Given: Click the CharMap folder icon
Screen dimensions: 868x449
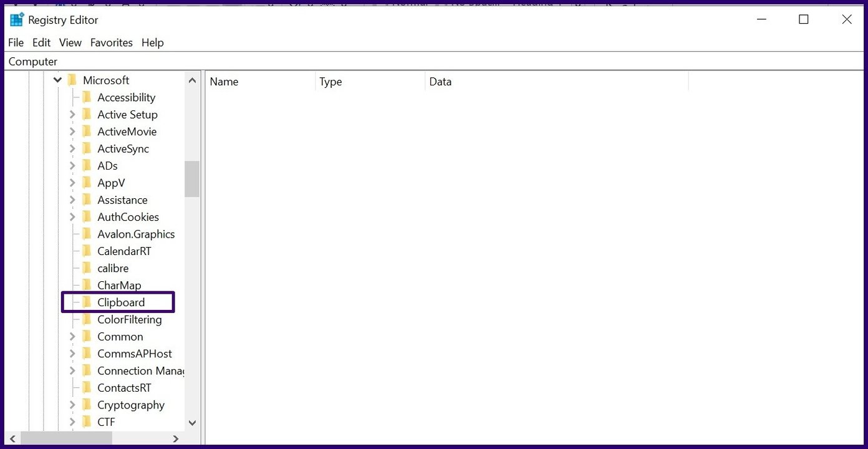Looking at the screenshot, I should (x=87, y=286).
